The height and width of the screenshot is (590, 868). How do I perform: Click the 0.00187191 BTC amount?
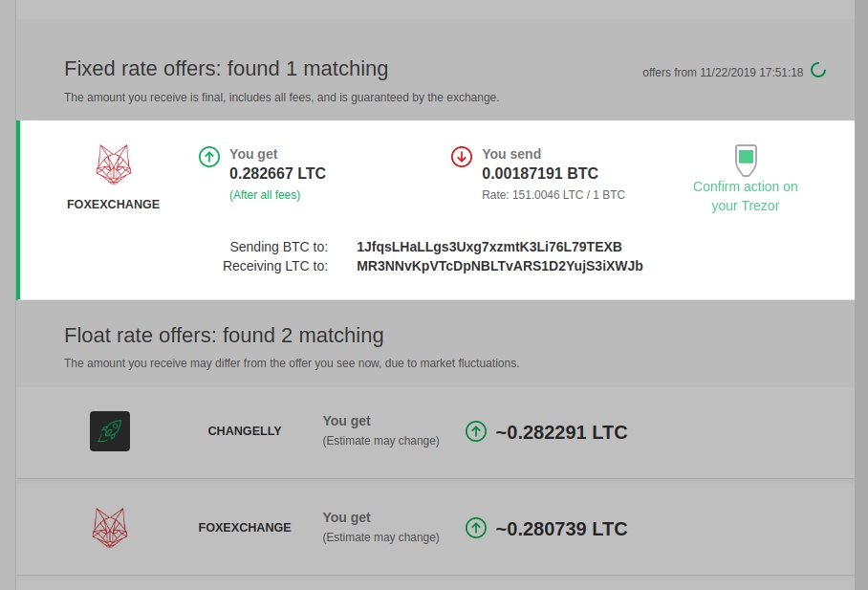tap(540, 173)
